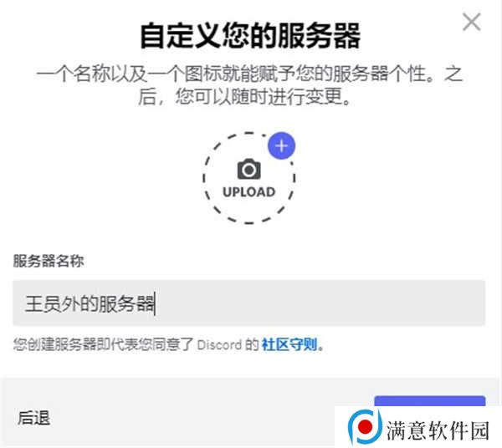Open the 社区守则 community guidelines link

coord(289,344)
